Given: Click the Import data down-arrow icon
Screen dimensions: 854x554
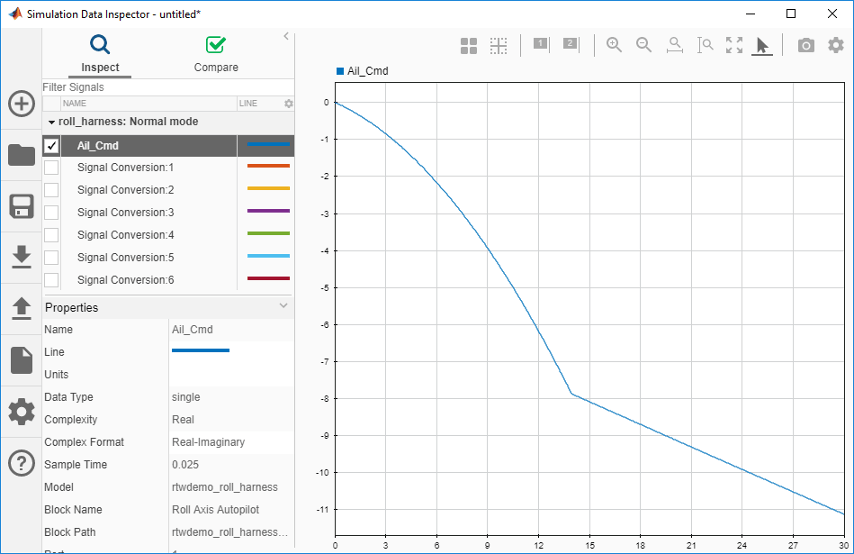Looking at the screenshot, I should click(21, 257).
